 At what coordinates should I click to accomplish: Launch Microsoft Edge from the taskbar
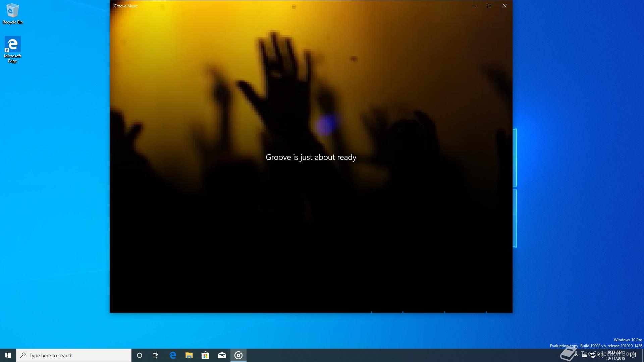173,355
